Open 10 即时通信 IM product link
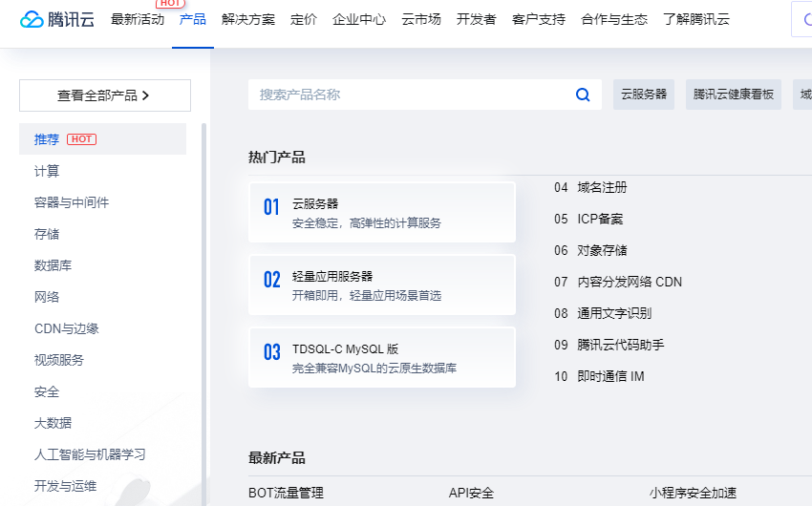 [599, 377]
